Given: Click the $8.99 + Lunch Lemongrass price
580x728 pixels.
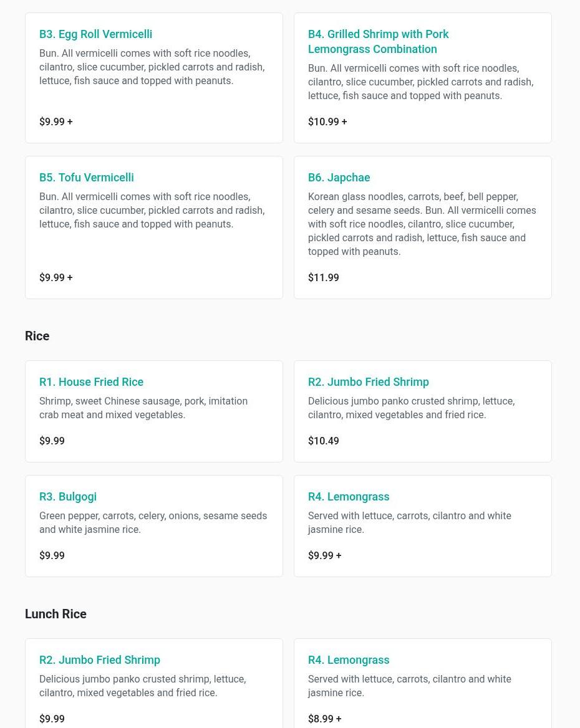Looking at the screenshot, I should pos(325,719).
